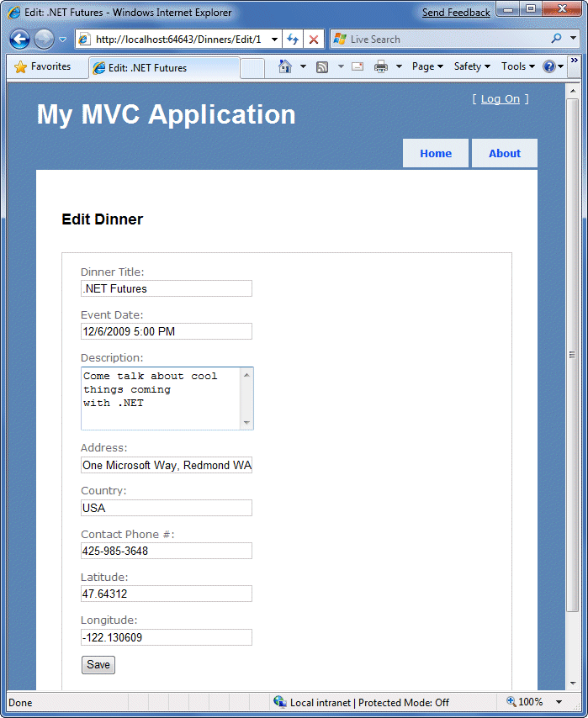Screen dimensions: 588x718
Task: Click the Save button
Action: [x=98, y=665]
